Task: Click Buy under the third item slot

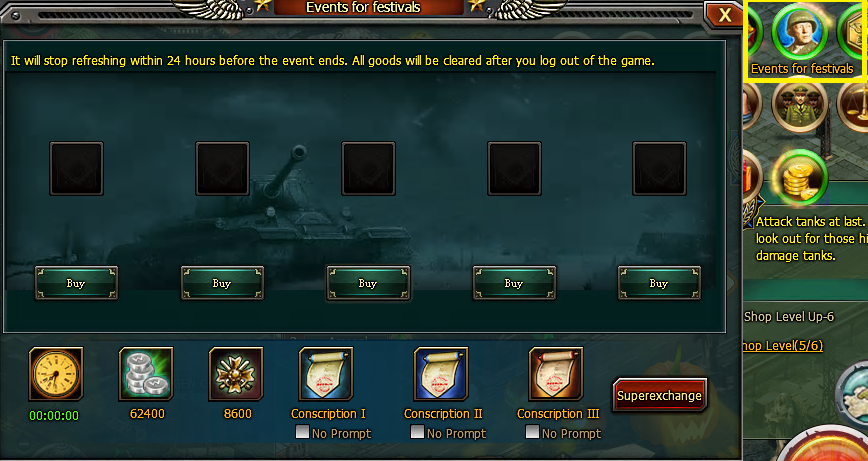Action: (368, 283)
